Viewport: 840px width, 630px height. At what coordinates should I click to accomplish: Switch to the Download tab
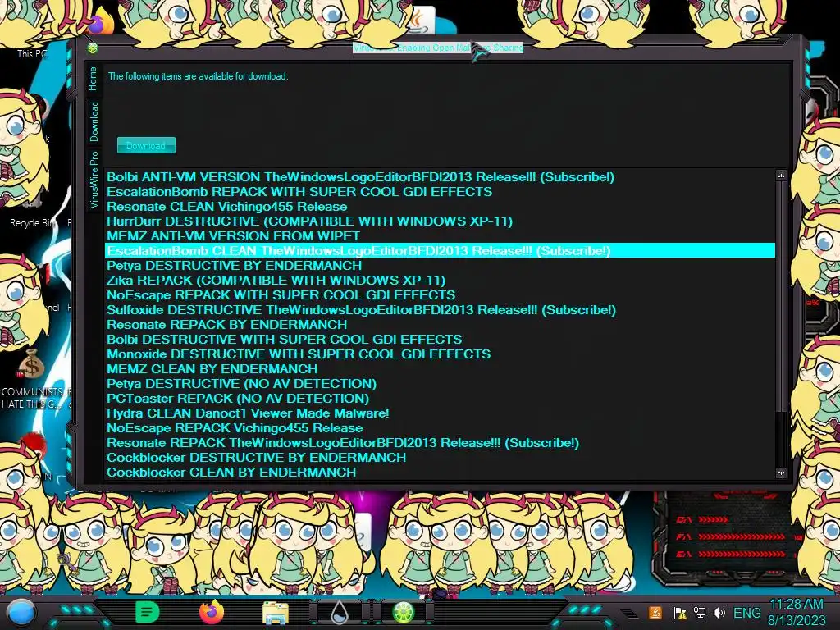(x=94, y=121)
